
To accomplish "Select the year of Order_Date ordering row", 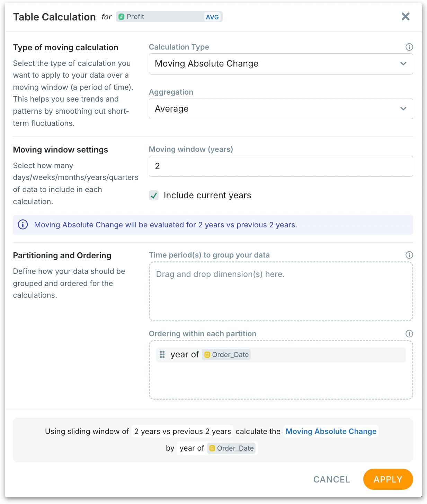I will pos(281,355).
